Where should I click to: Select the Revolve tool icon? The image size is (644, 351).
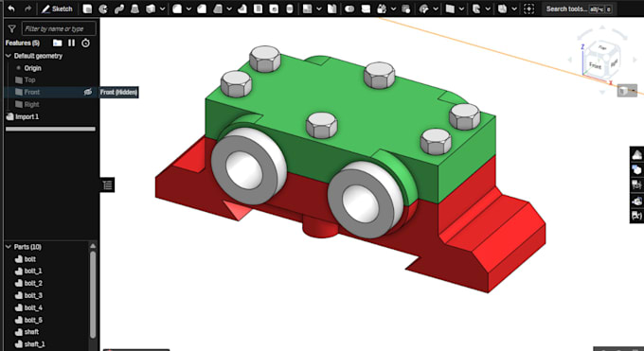click(103, 9)
